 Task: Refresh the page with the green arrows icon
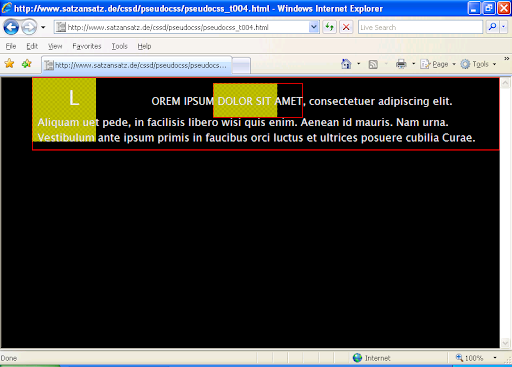pyautogui.click(x=329, y=27)
